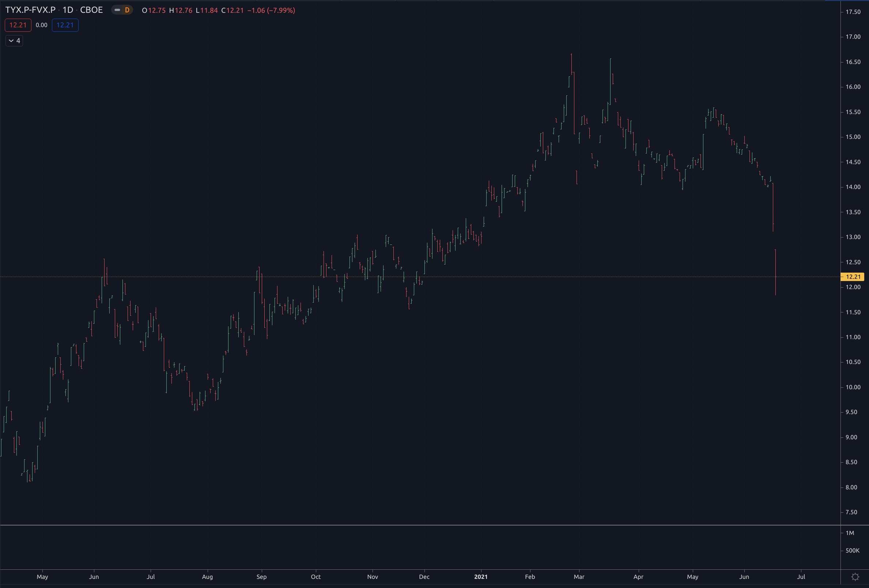Screen dimensions: 869x588
Task: Click the 15.50 price axis label
Action: [853, 112]
